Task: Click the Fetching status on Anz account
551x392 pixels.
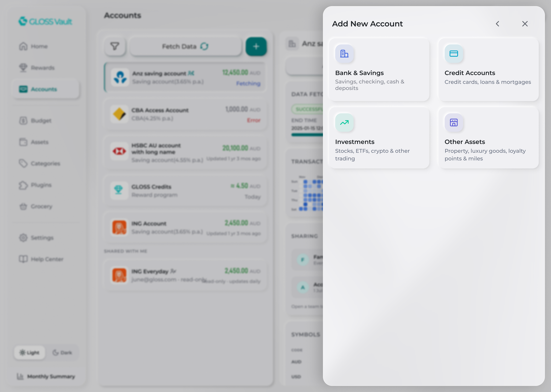Action: pyautogui.click(x=248, y=83)
